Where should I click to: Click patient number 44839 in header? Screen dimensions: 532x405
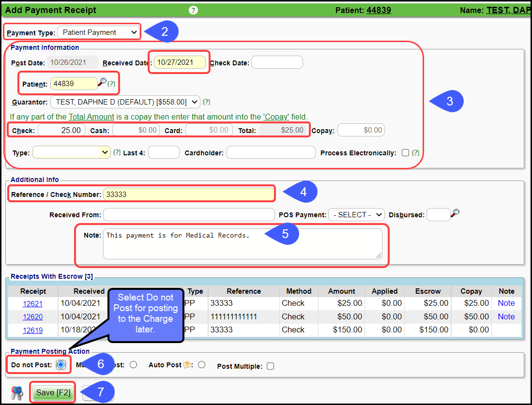379,10
